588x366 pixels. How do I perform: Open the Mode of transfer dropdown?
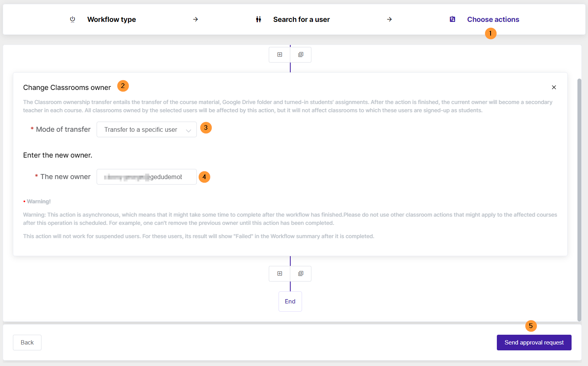pos(147,129)
